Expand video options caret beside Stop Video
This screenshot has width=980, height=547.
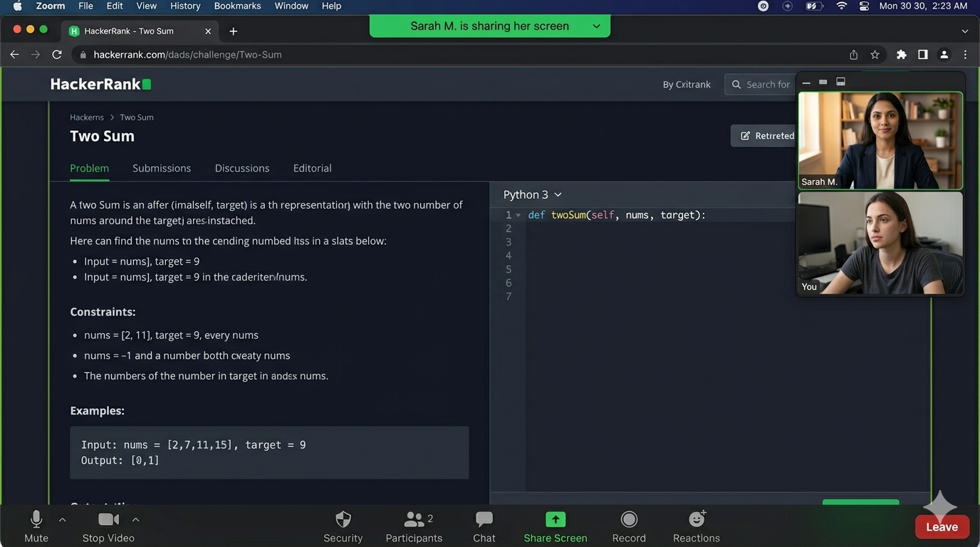135,520
